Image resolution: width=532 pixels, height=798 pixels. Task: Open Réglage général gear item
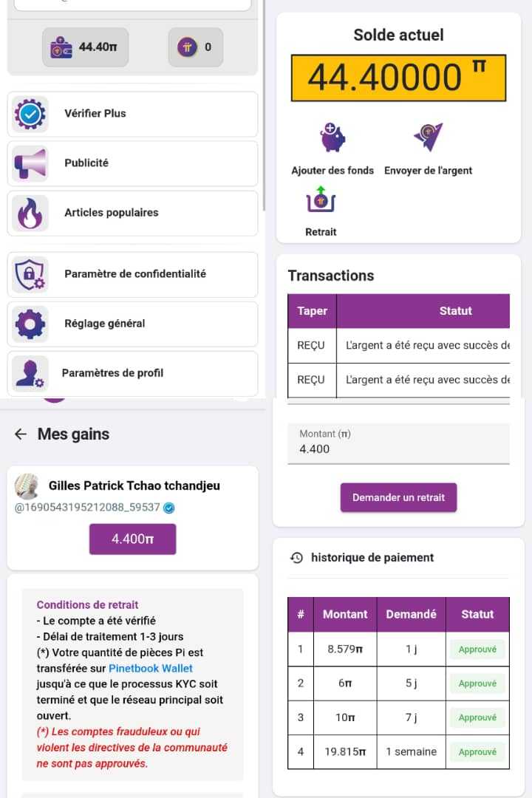132,324
